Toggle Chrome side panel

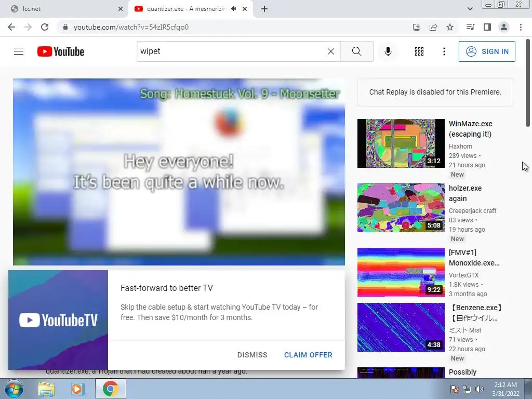[x=487, y=27]
